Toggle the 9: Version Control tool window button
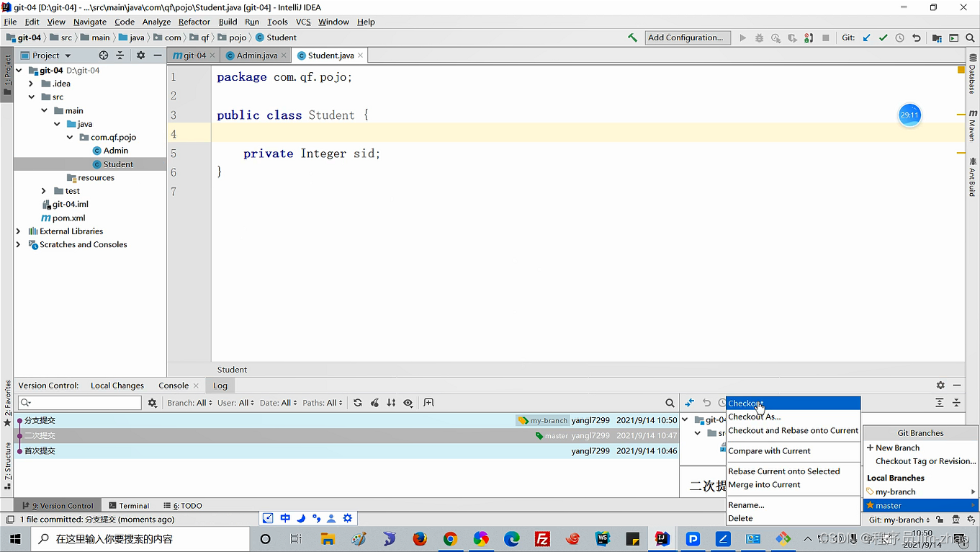Image resolution: width=980 pixels, height=552 pixels. tap(59, 506)
